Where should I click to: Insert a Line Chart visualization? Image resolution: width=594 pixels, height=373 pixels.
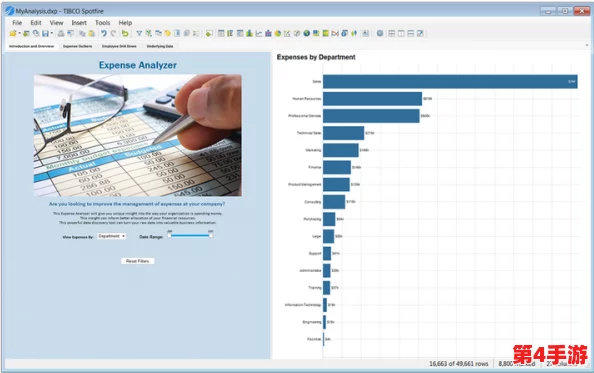(259, 33)
